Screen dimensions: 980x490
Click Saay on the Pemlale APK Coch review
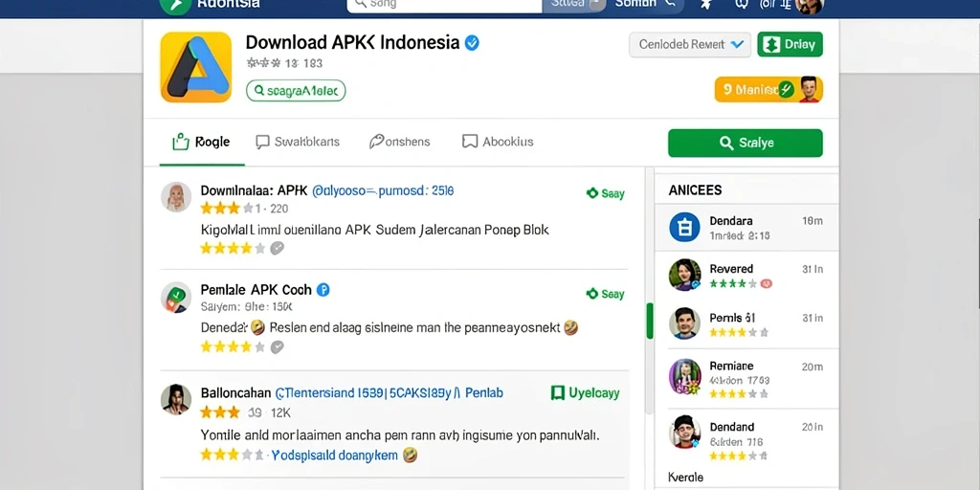pyautogui.click(x=606, y=294)
